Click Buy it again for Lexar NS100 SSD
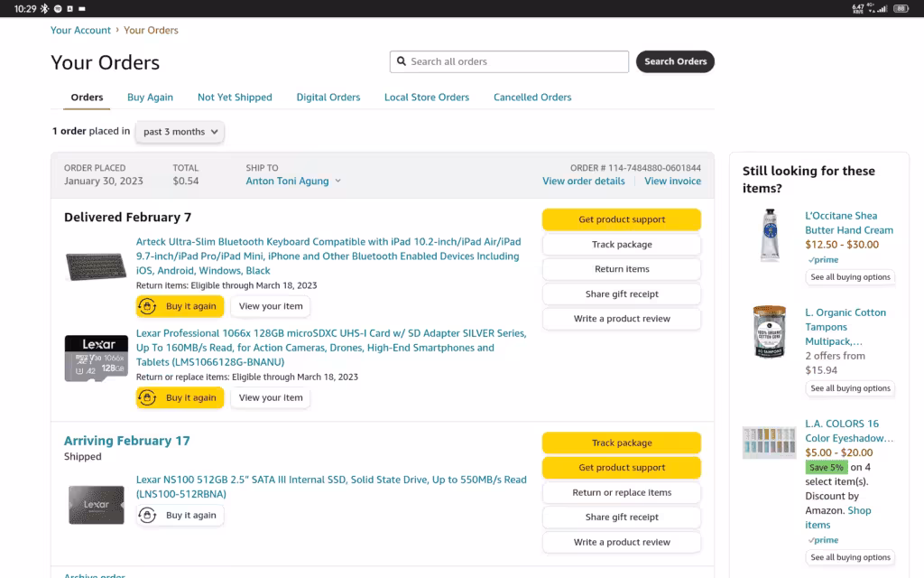 [180, 515]
